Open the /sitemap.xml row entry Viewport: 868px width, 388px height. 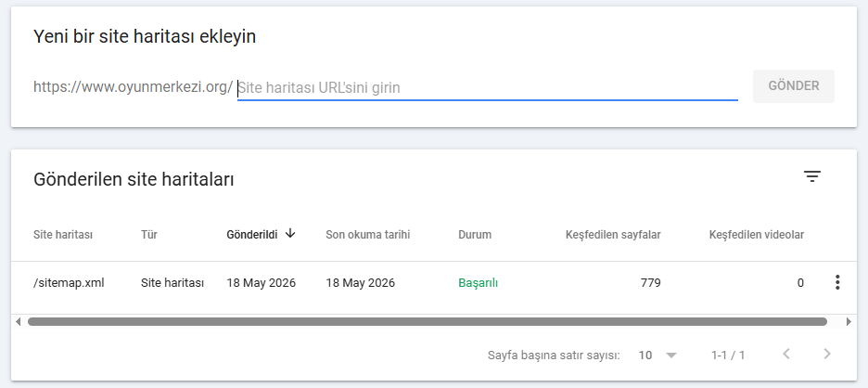(69, 283)
